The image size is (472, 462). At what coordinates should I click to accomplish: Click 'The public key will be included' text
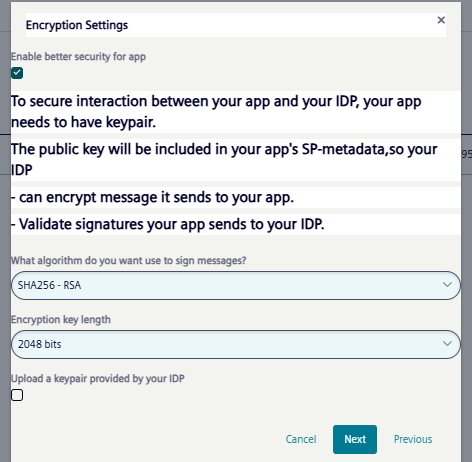pyautogui.click(x=224, y=160)
